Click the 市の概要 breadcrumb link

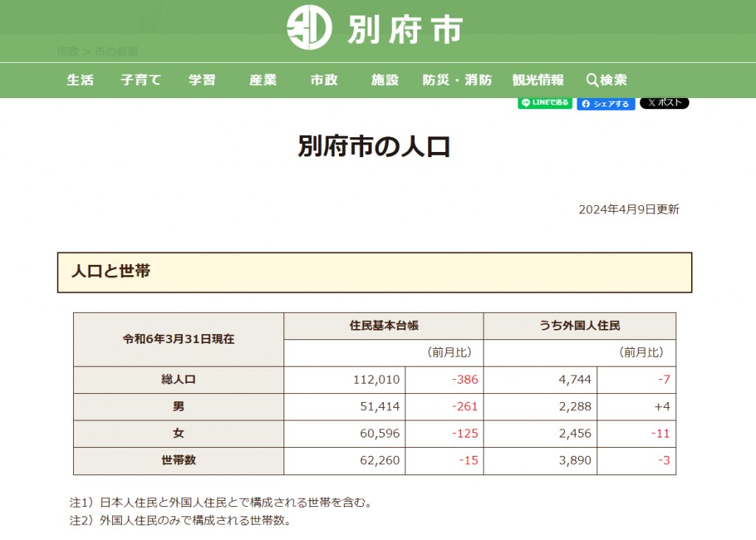tap(116, 52)
